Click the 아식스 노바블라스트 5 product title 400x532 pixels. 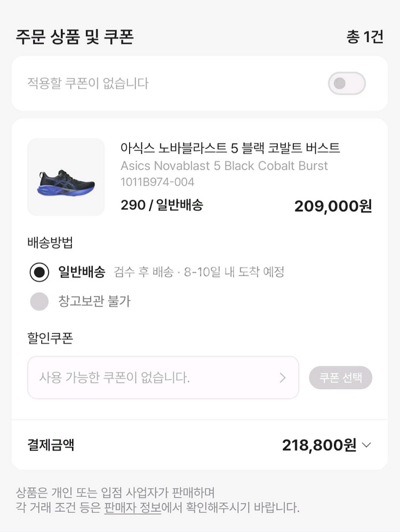(x=230, y=148)
